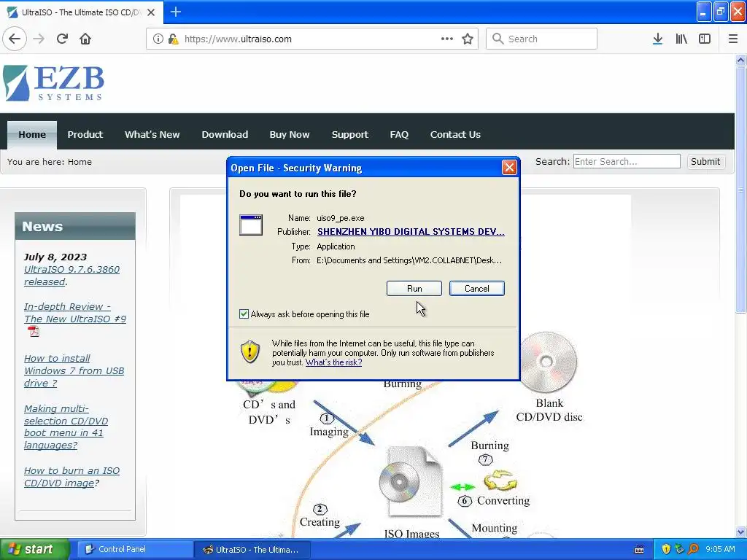
Task: Uncheck Always ask before opening this file
Action: point(244,314)
